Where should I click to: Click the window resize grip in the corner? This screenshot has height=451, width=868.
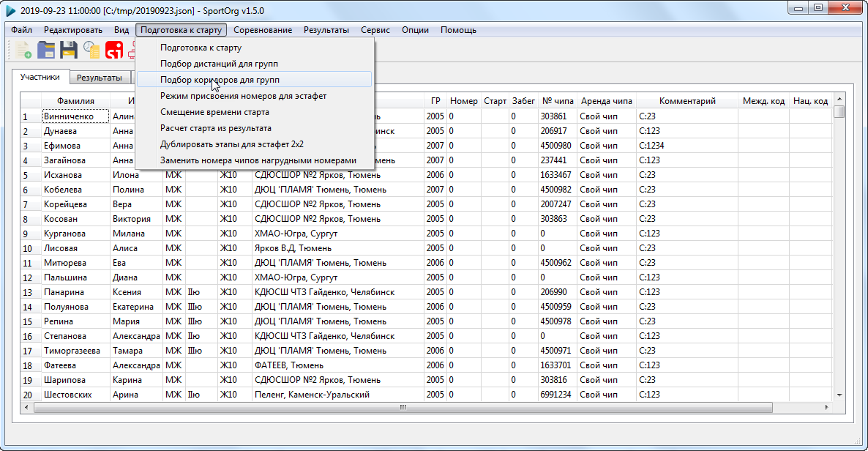[859, 441]
